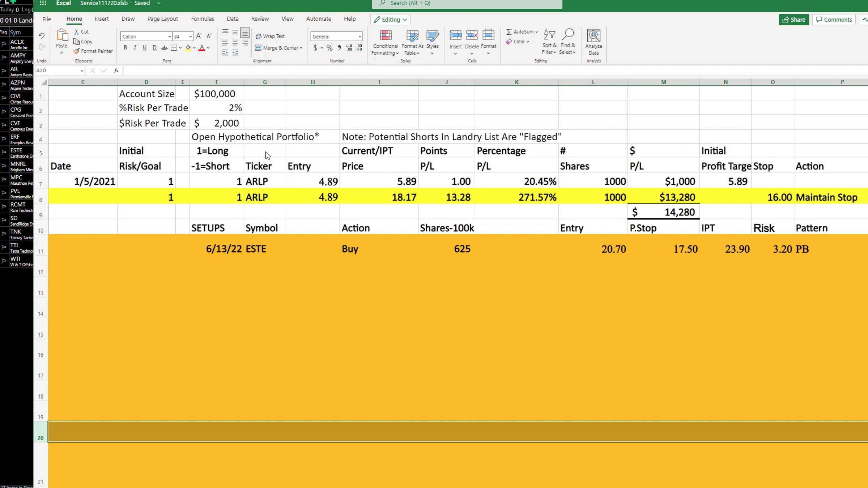Toggle double underline formatting
This screenshot has width=868, height=488.
coord(154,48)
